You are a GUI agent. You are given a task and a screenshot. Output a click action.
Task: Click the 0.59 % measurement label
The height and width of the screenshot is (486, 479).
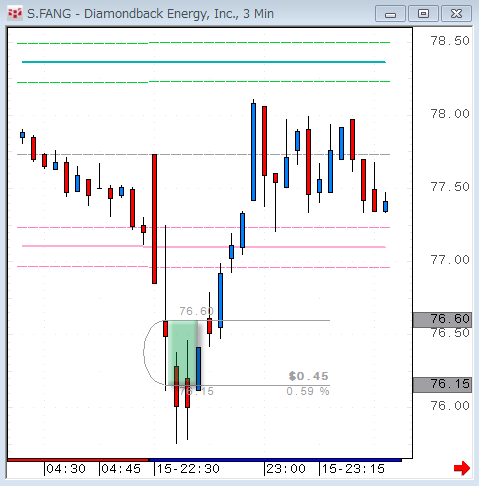tap(308, 391)
